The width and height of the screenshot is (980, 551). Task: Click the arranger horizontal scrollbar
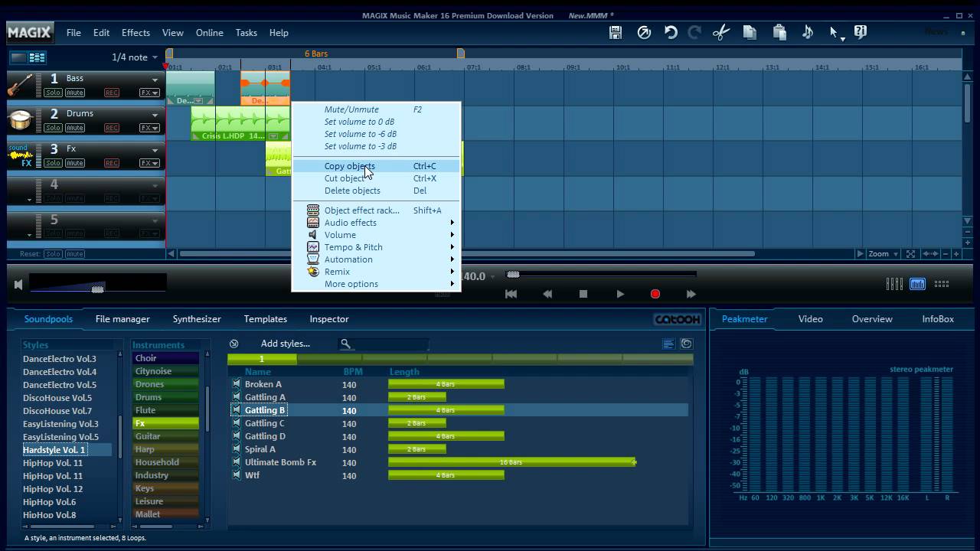tap(467, 254)
